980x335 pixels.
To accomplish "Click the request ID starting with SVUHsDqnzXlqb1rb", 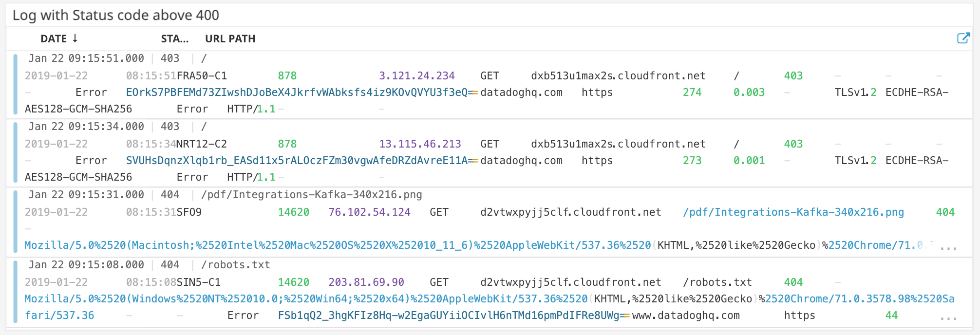I will 297,161.
